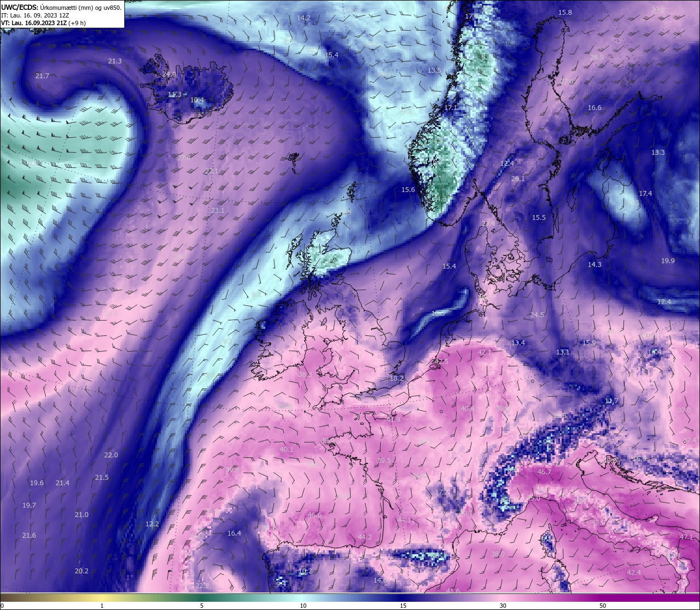This screenshot has width=700, height=610.
Task: Select the 16.4 value on the map
Action: click(234, 533)
